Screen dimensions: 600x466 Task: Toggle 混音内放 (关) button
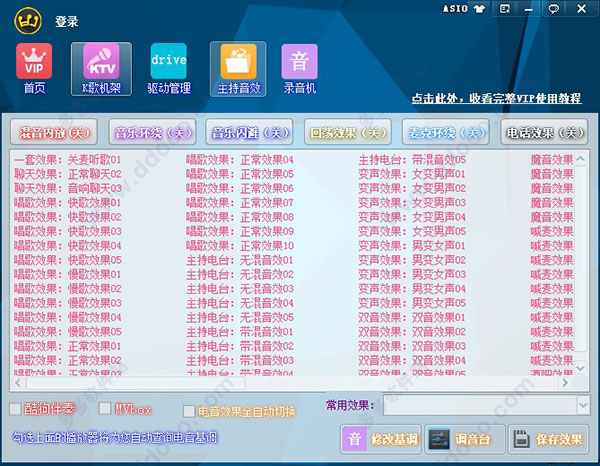pos(54,132)
